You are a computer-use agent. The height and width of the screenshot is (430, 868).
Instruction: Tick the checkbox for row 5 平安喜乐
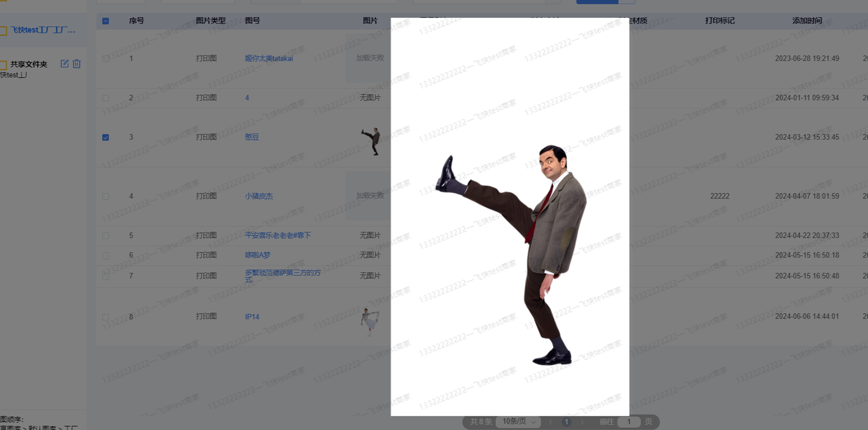[106, 235]
